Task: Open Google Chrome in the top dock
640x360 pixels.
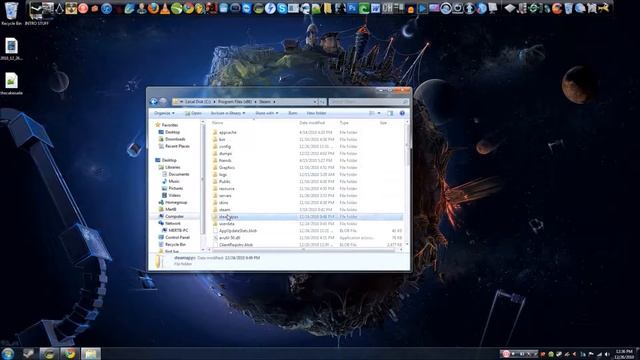Action: pos(188,8)
